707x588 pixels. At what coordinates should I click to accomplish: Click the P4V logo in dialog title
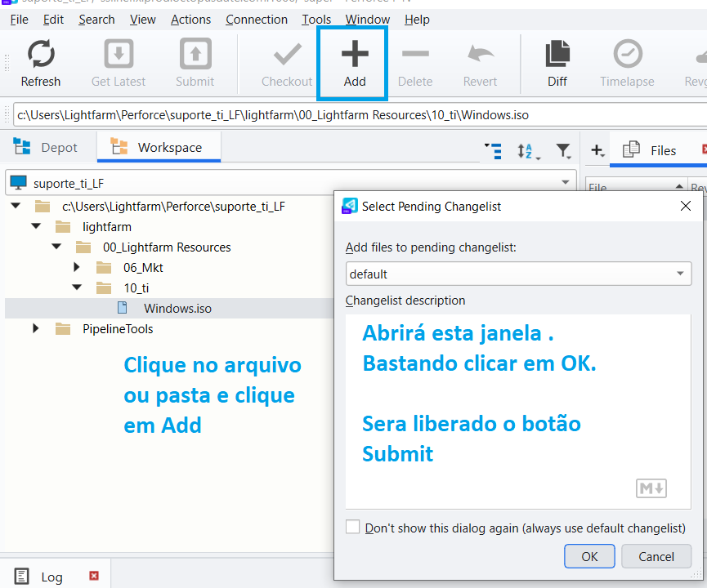point(350,206)
